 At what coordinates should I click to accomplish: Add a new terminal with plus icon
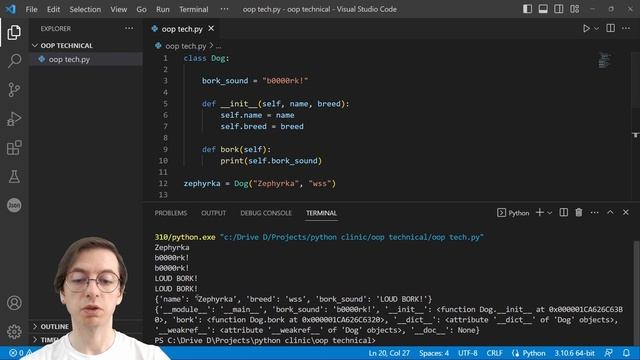point(540,212)
